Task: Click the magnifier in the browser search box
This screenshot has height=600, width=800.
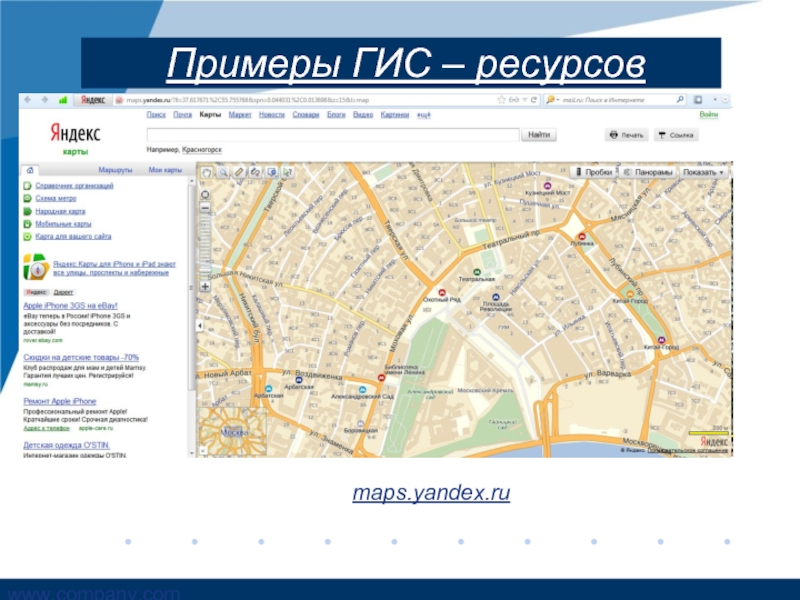Action: (x=680, y=100)
